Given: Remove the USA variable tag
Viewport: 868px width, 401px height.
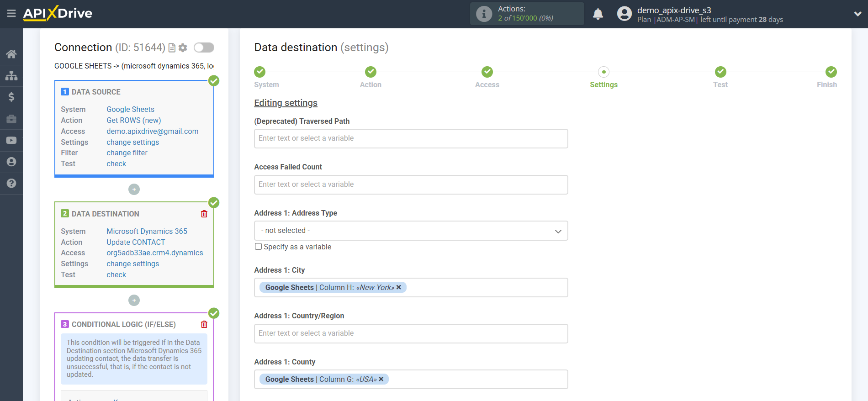Looking at the screenshot, I should pos(381,379).
